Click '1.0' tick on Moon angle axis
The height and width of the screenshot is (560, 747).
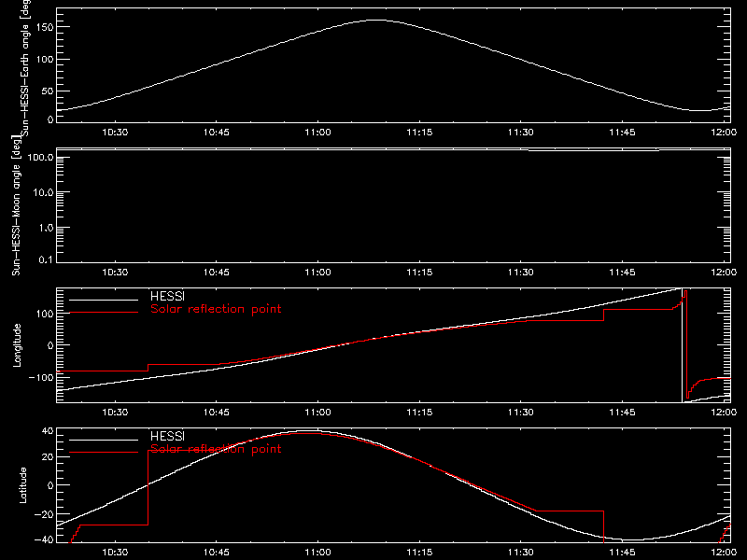tap(45, 228)
